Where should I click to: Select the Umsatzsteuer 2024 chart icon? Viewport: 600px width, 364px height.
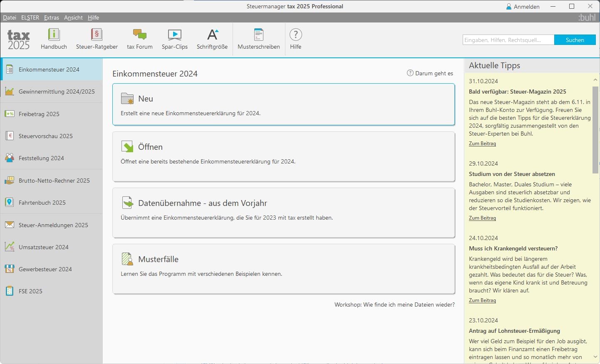[x=9, y=247]
